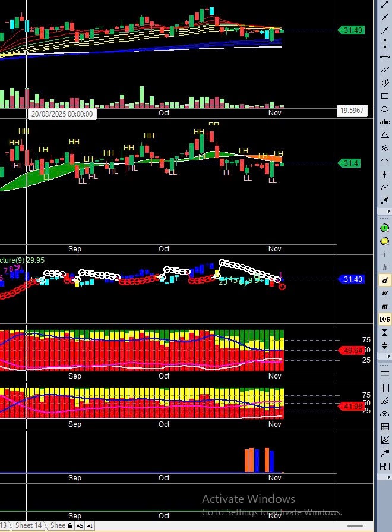Click the red 41.98 indicator value
This screenshot has height=532, width=392.
pos(352,406)
